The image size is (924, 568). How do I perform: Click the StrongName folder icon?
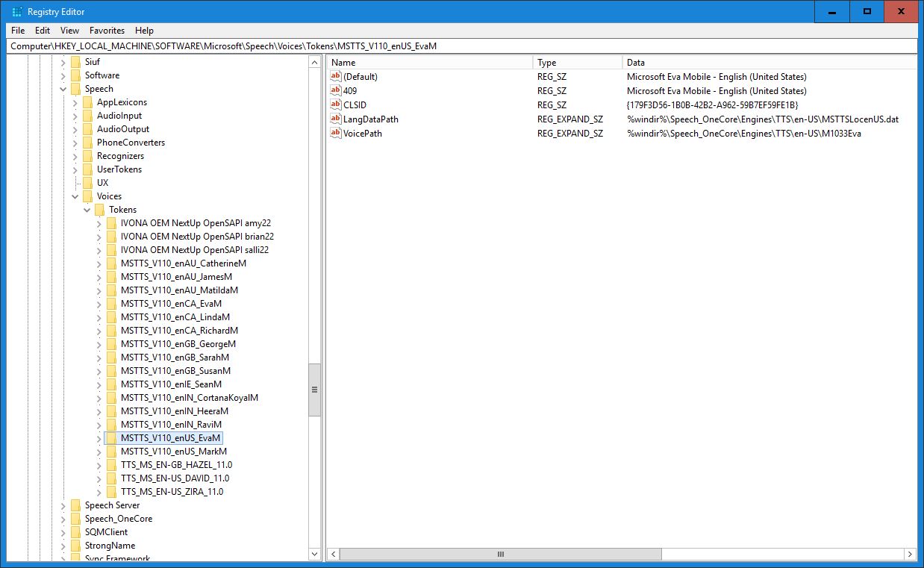pos(76,546)
